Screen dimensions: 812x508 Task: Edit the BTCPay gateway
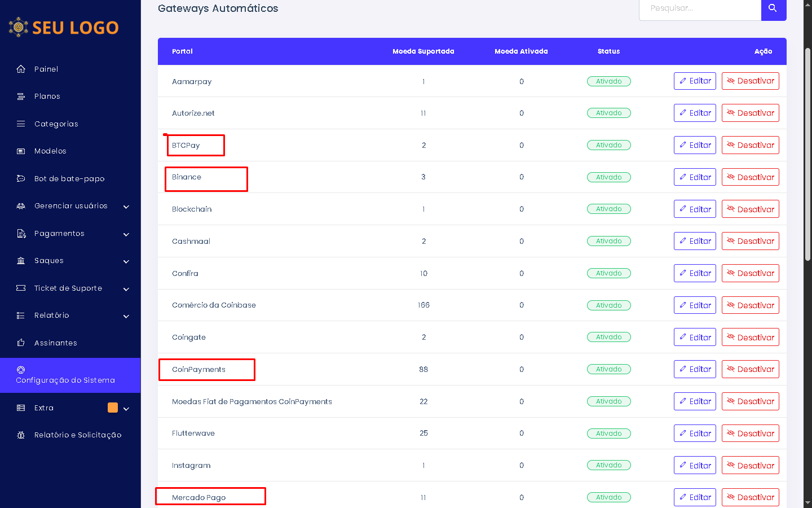(x=695, y=145)
